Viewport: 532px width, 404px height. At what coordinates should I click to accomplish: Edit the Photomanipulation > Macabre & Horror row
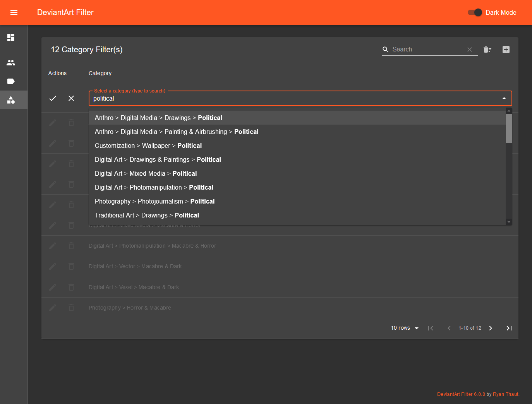pyautogui.click(x=53, y=246)
